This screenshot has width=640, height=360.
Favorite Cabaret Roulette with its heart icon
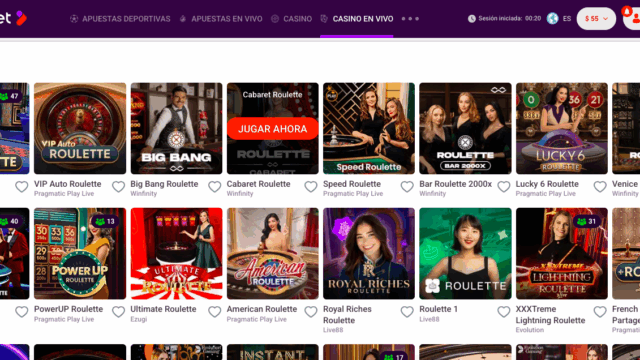(x=311, y=187)
